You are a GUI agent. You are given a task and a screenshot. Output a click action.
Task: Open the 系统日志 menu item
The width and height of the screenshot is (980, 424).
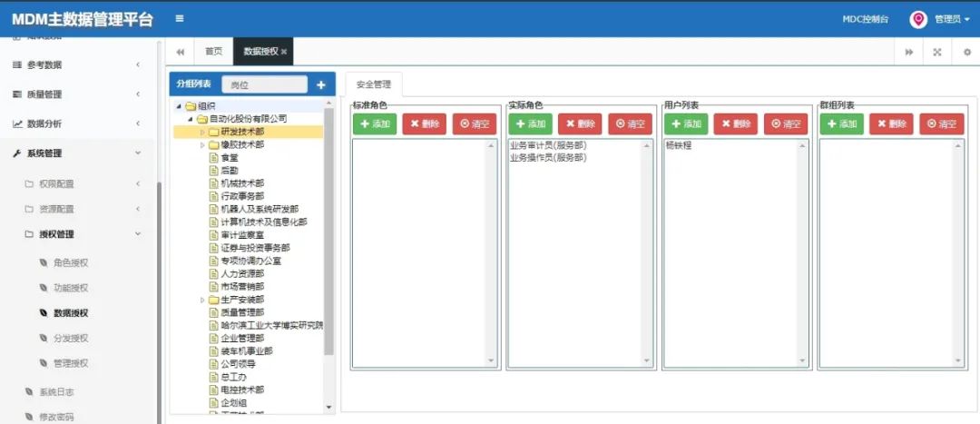pyautogui.click(x=57, y=392)
